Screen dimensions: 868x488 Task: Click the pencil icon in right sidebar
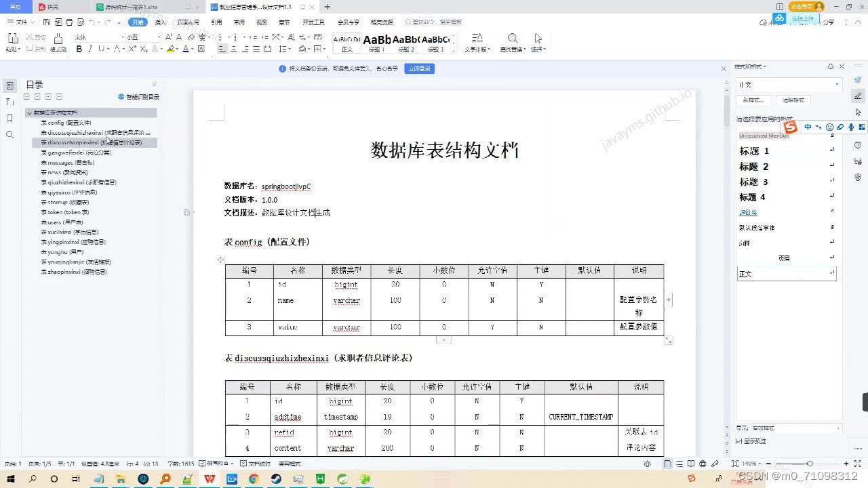click(x=859, y=96)
